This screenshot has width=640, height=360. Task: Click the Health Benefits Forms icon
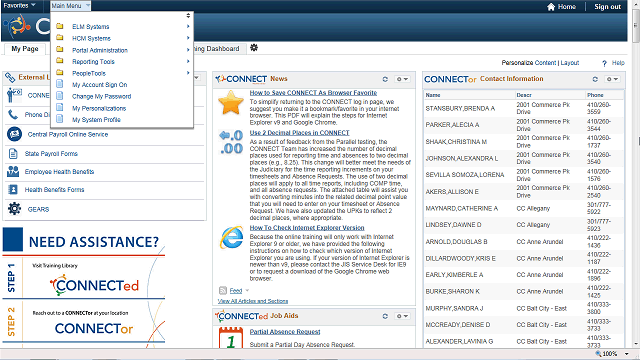click(13, 189)
